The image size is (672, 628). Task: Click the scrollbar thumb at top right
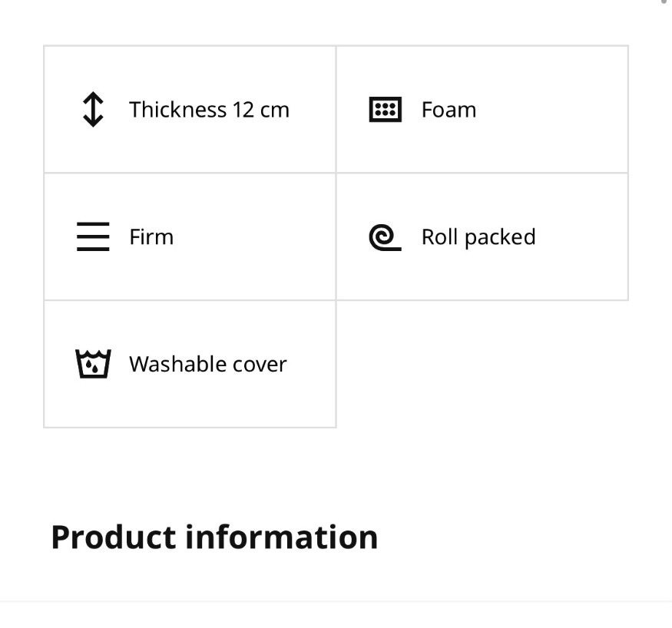[x=664, y=2]
